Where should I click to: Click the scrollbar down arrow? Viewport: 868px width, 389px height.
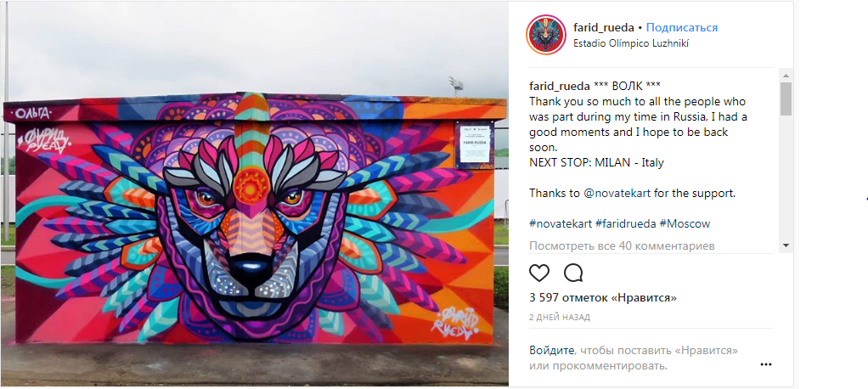[x=786, y=245]
